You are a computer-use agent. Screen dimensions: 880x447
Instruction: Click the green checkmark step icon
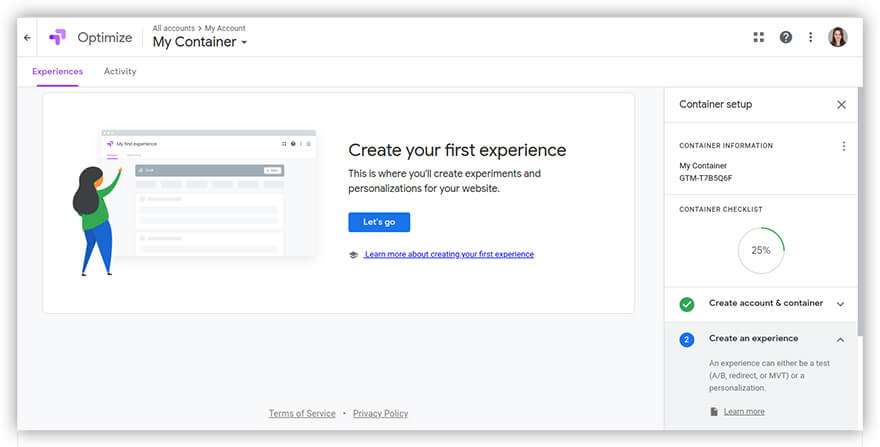pyautogui.click(x=687, y=304)
